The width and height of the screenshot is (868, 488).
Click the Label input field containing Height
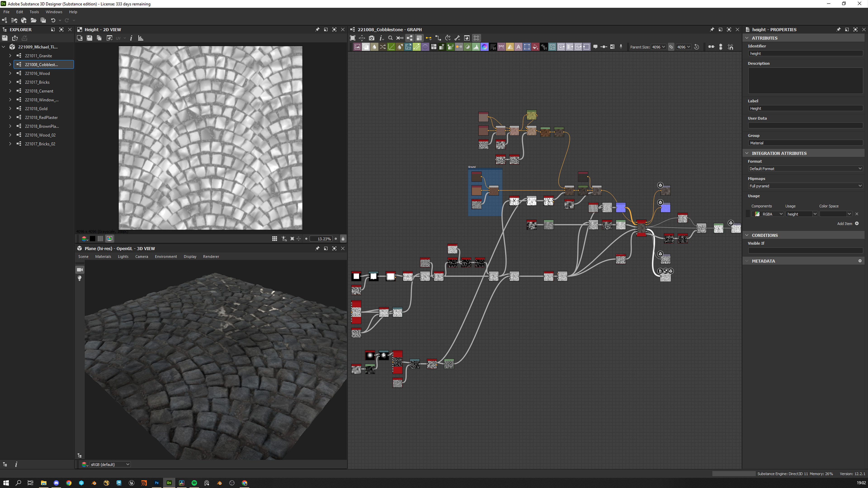[x=805, y=108]
